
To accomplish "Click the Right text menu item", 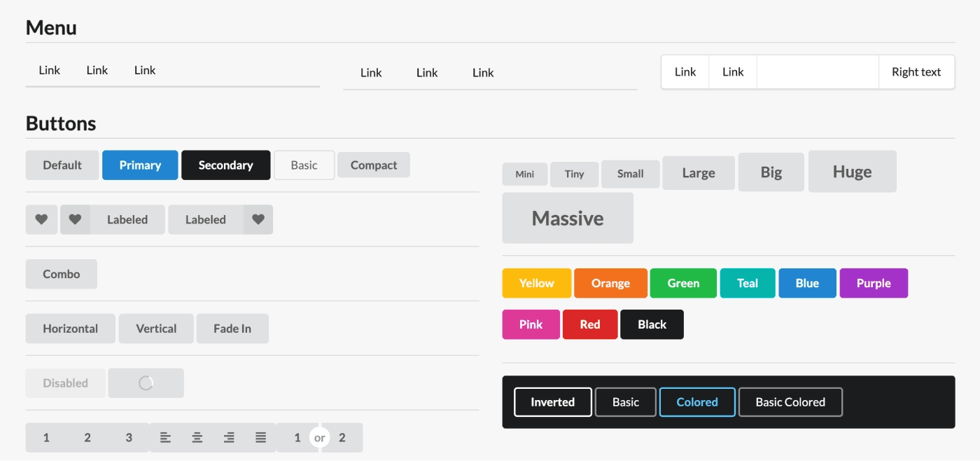I will (x=916, y=72).
